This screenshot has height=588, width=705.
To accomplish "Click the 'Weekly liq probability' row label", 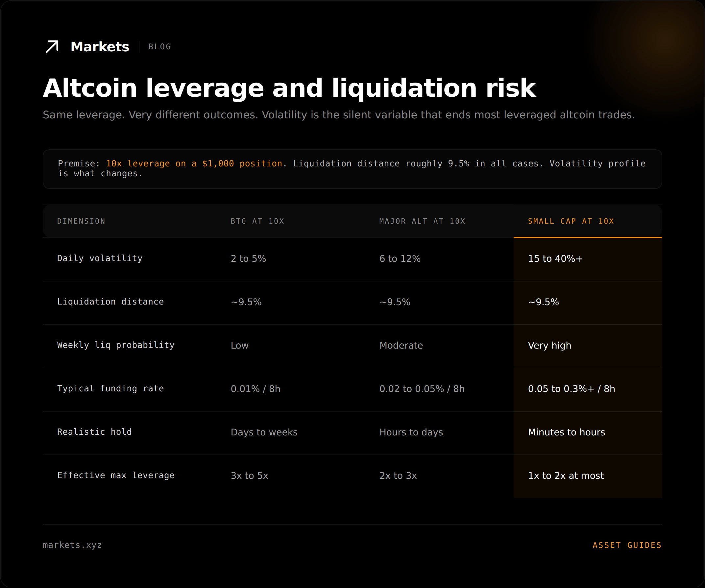I will click(116, 345).
